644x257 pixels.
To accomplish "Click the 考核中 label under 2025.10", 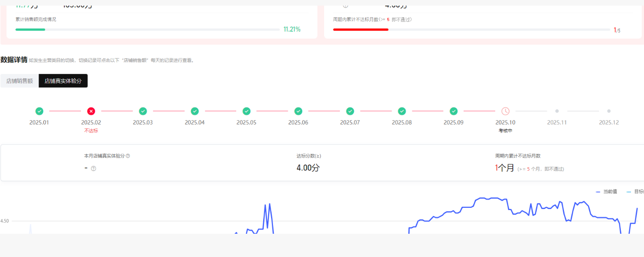I will pos(505,131).
